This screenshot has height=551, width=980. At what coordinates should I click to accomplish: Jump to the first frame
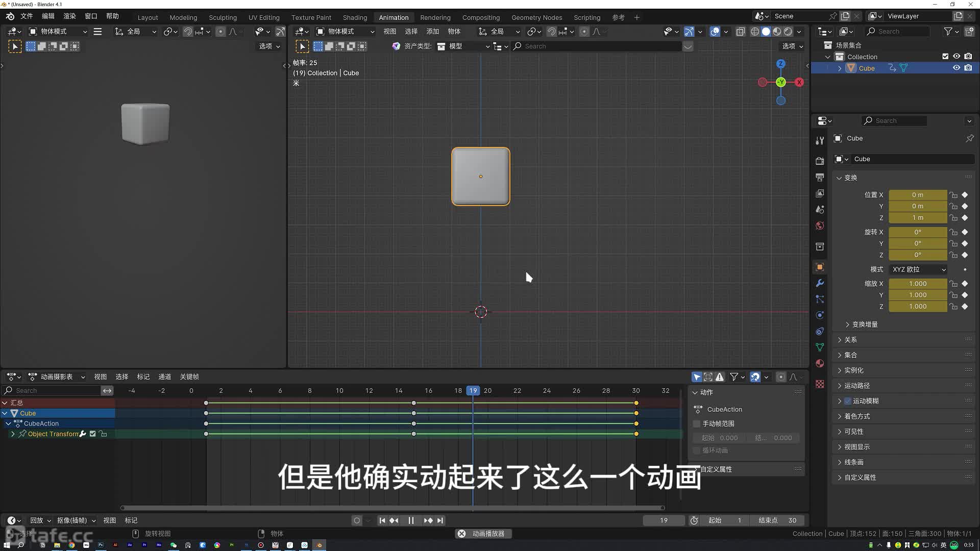point(382,520)
